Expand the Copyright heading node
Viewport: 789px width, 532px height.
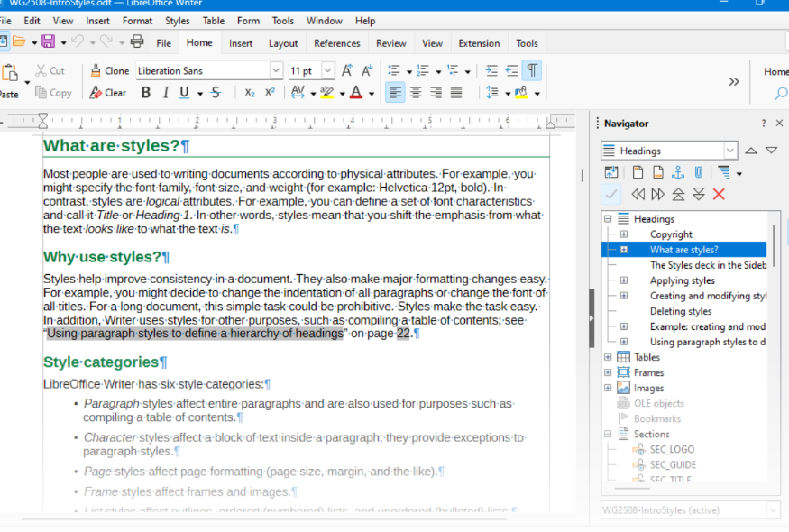[624, 234]
